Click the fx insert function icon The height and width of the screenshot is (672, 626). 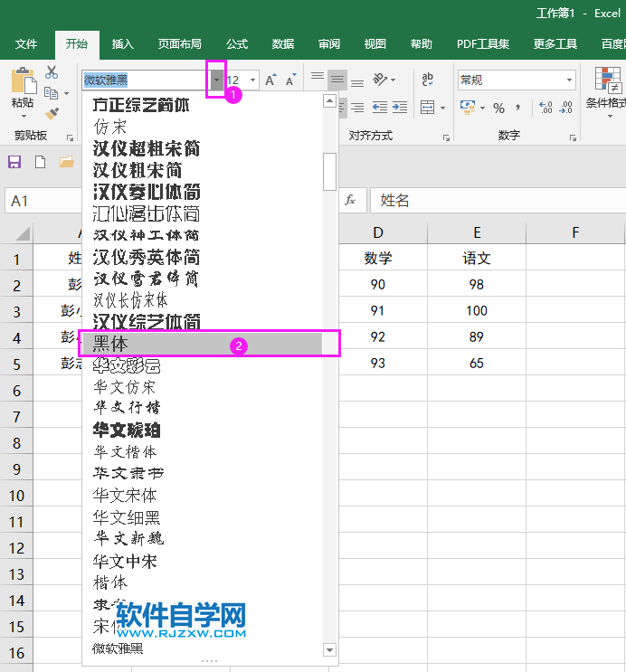pos(350,200)
